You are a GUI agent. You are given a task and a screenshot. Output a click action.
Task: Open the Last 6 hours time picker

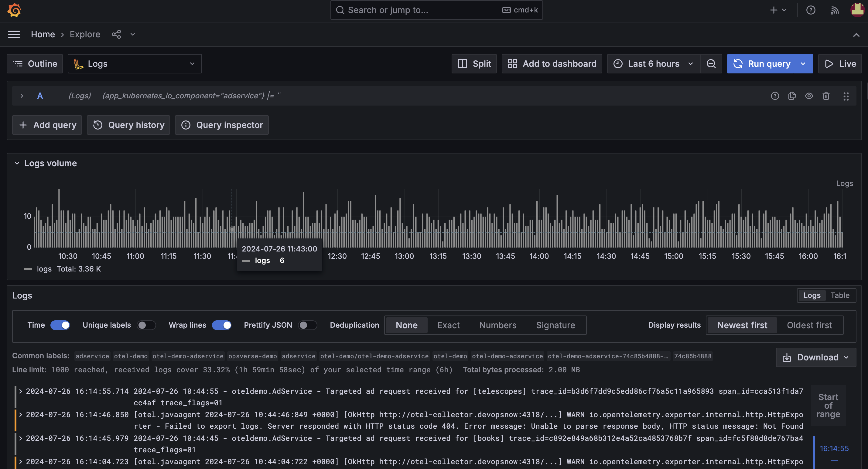pos(653,64)
